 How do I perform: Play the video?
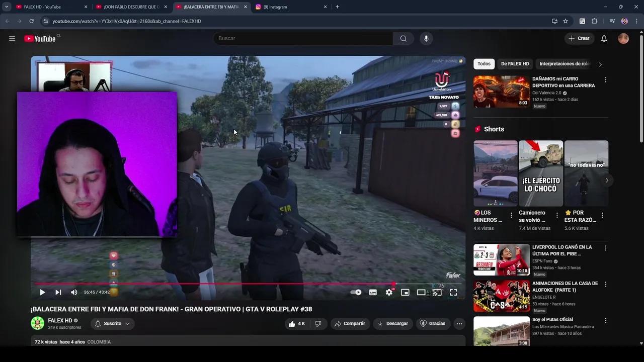point(42,292)
